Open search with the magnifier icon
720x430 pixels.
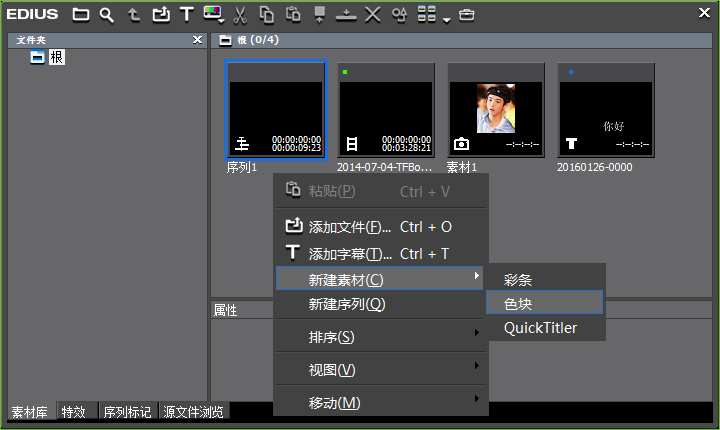(x=107, y=14)
